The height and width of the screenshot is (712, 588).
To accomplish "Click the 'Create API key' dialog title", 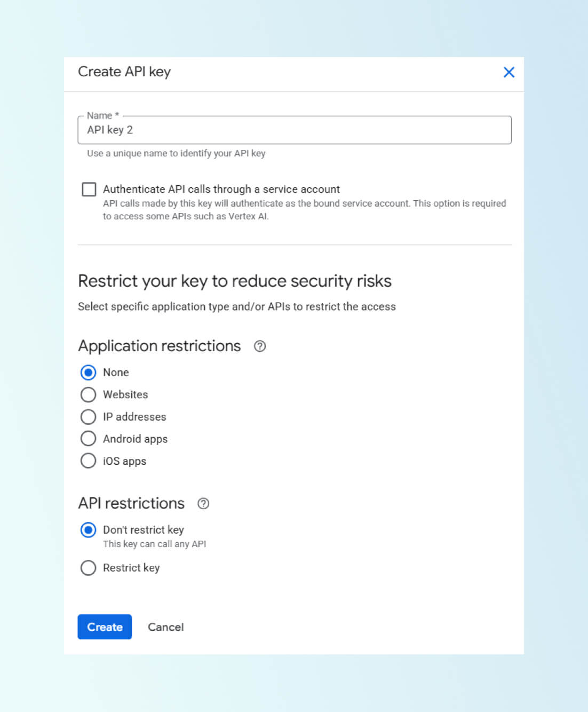I will pyautogui.click(x=124, y=72).
